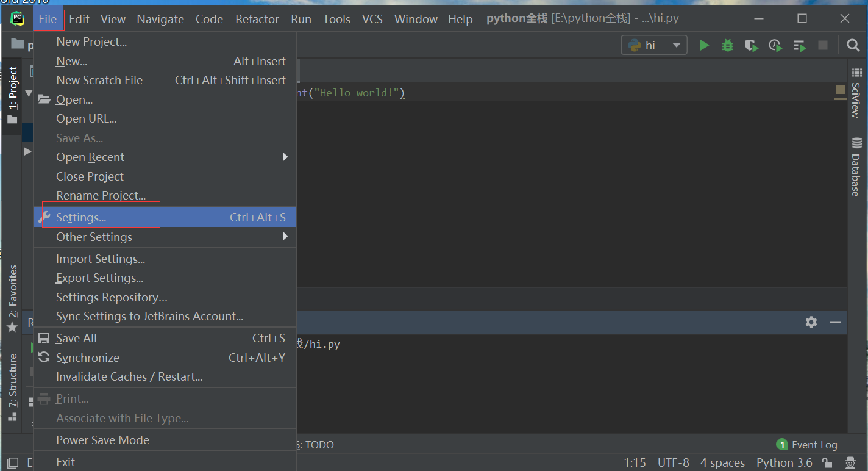868x471 pixels.
Task: Click the inspector hat-man icon in status bar
Action: click(851, 462)
